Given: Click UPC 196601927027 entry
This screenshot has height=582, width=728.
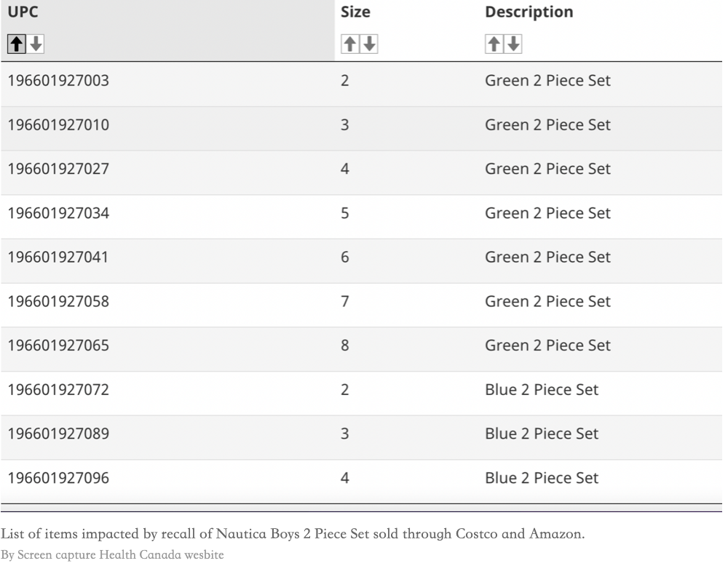Looking at the screenshot, I should click(x=58, y=169).
